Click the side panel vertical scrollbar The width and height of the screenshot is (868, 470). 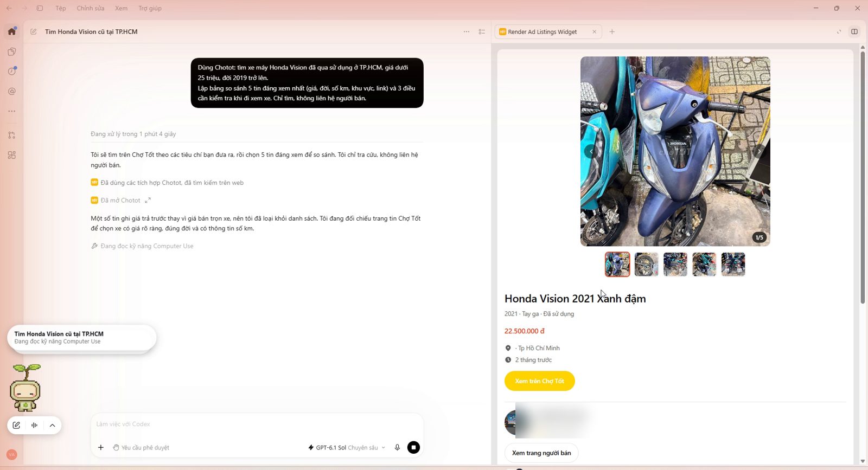(x=863, y=178)
